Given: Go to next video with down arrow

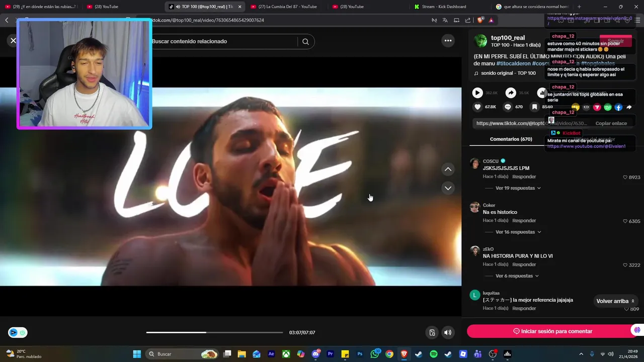Looking at the screenshot, I should tap(448, 188).
